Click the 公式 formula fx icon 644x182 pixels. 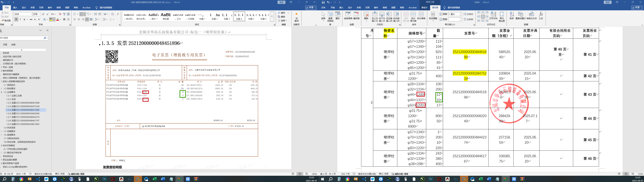point(541,16)
